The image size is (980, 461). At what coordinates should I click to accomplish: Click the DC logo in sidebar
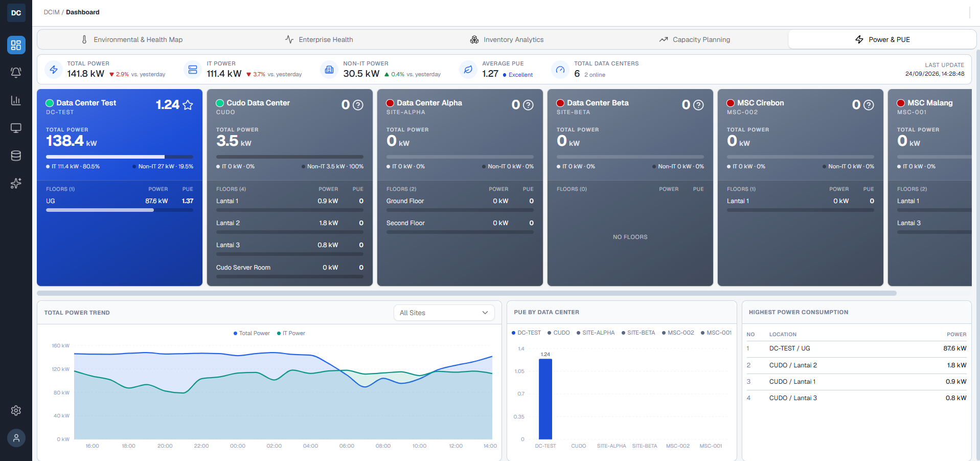coord(16,13)
